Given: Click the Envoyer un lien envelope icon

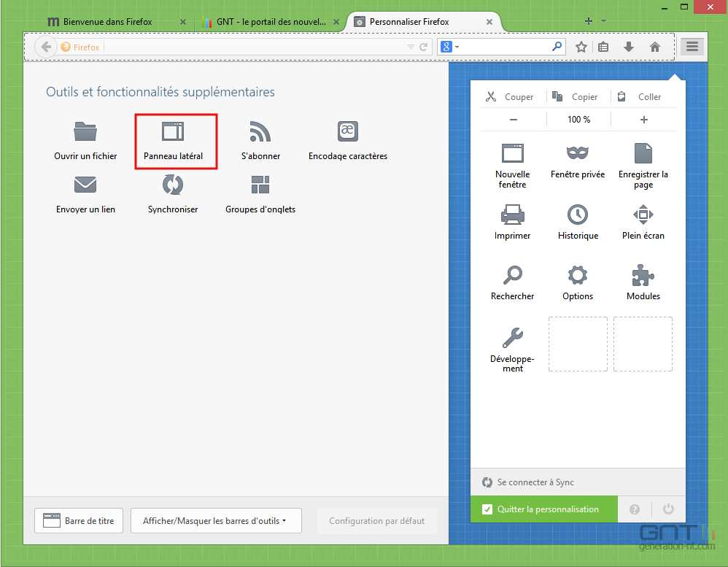Looking at the screenshot, I should pos(85,185).
